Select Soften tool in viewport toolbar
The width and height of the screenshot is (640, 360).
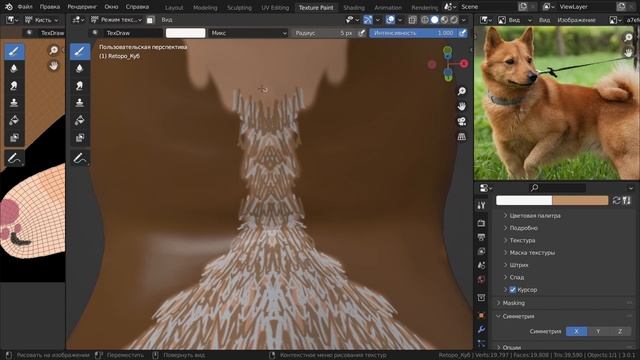(x=80, y=68)
